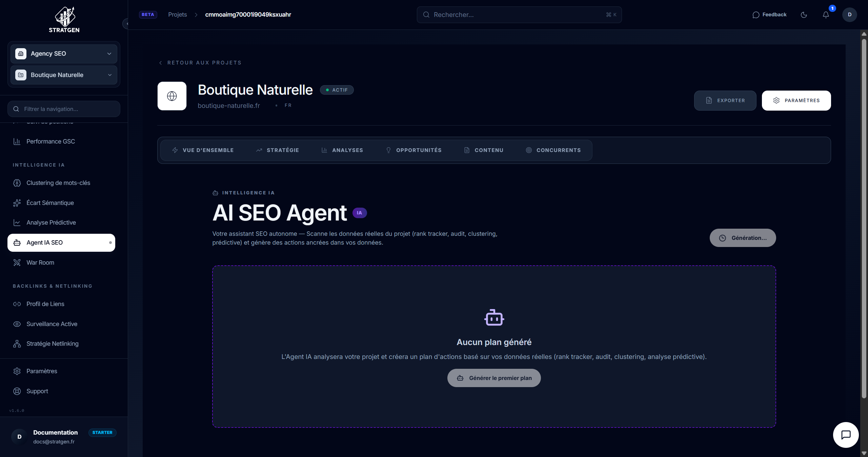The width and height of the screenshot is (868, 457).
Task: Collapse the sidebar with the chevron
Action: pos(127,24)
